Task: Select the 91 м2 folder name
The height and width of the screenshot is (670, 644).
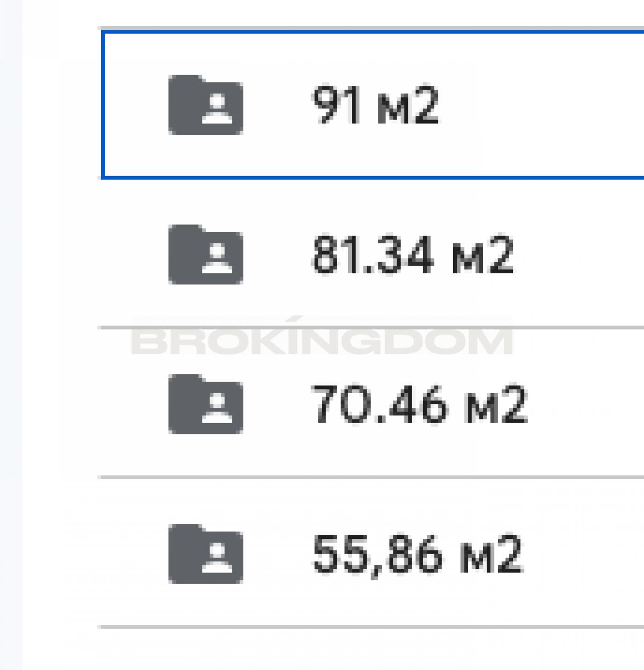Action: click(375, 105)
